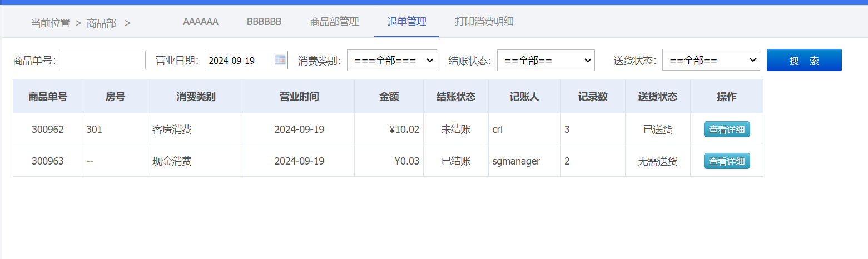
Task: Click the 商品部 breadcrumb link
Action: 101,23
